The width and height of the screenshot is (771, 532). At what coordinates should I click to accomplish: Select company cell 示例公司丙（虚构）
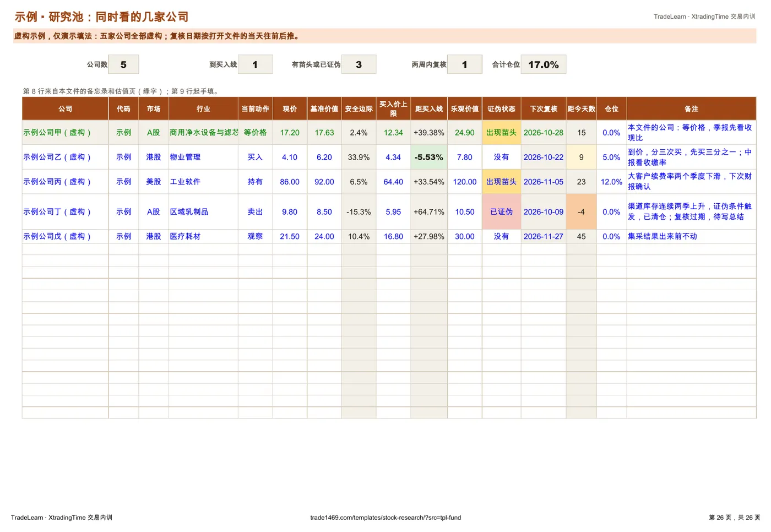coord(65,182)
